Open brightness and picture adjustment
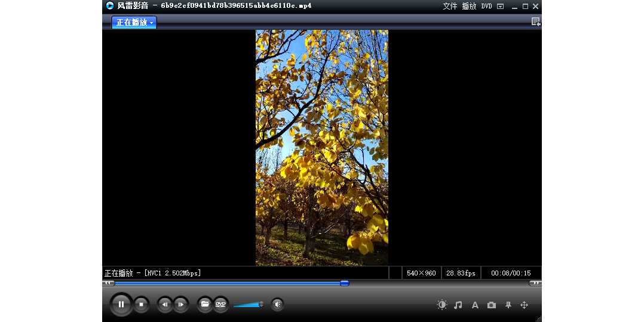The image size is (644, 322). [442, 305]
